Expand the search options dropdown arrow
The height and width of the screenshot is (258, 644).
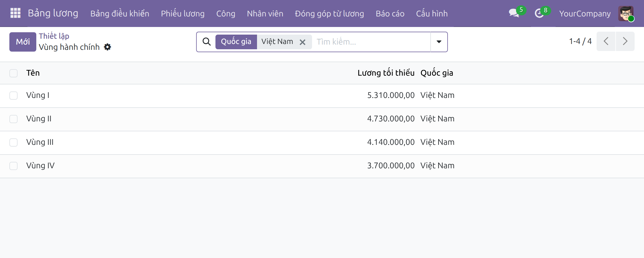click(x=439, y=42)
